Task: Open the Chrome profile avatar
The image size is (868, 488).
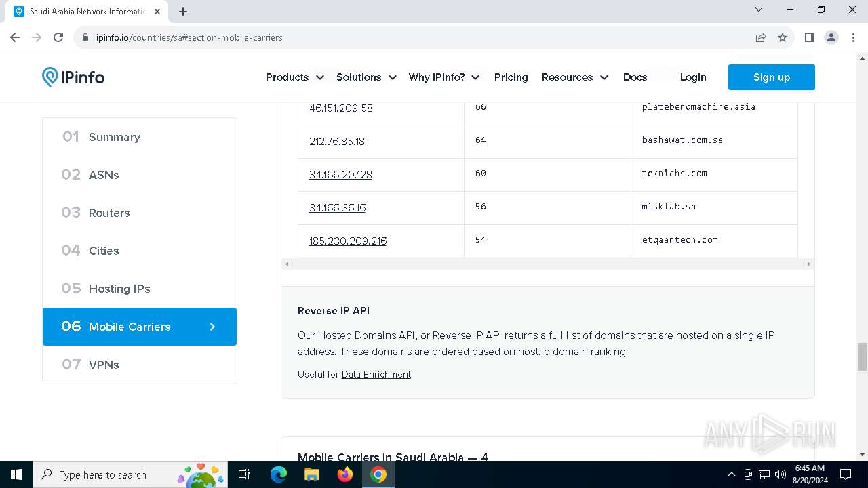Action: click(831, 37)
